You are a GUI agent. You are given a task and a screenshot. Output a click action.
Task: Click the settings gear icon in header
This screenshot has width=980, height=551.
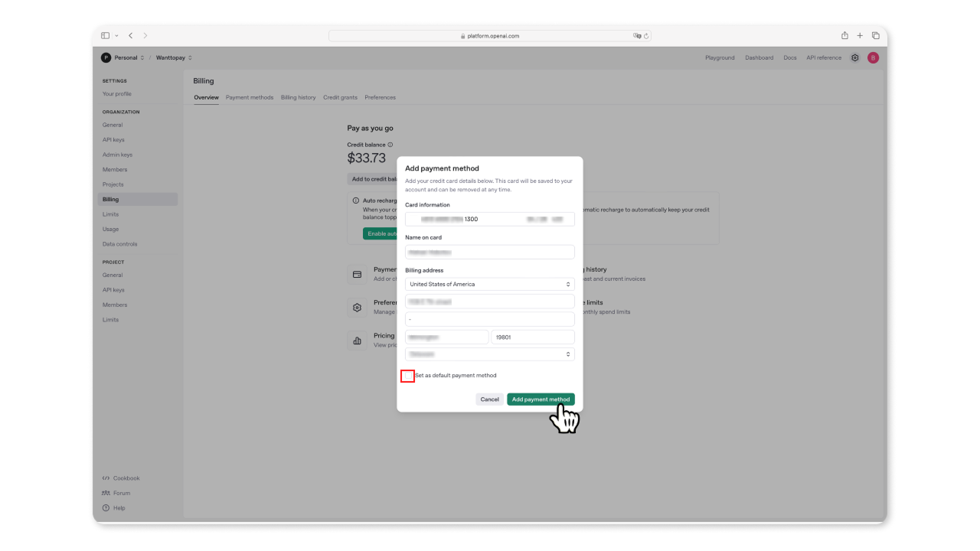[855, 57]
